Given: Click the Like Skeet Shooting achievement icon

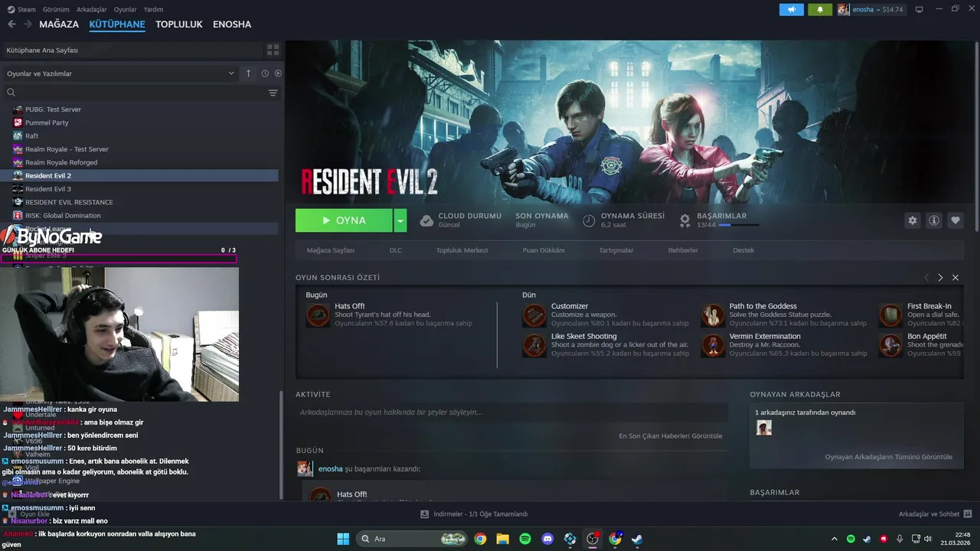Looking at the screenshot, I should 534,345.
